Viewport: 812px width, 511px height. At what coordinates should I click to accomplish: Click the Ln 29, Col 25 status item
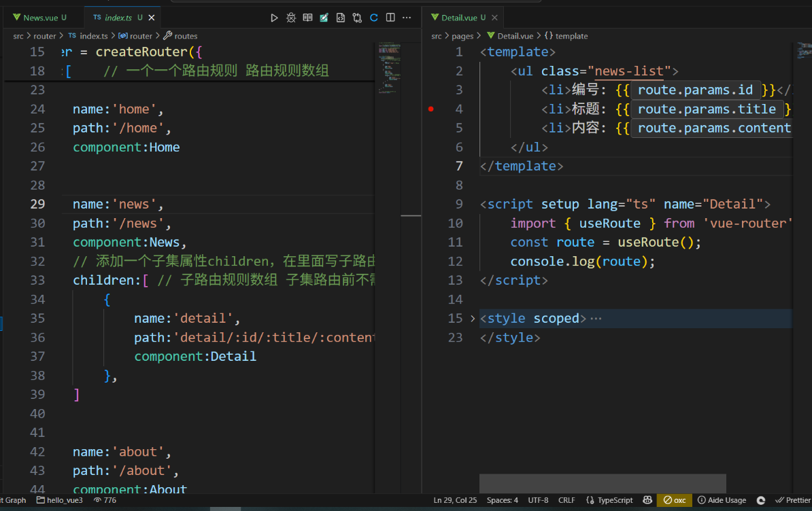(455, 500)
